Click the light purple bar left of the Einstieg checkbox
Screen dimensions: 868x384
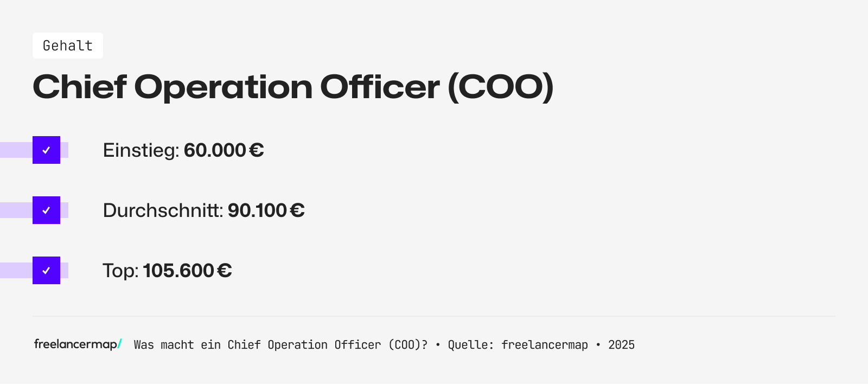16,150
